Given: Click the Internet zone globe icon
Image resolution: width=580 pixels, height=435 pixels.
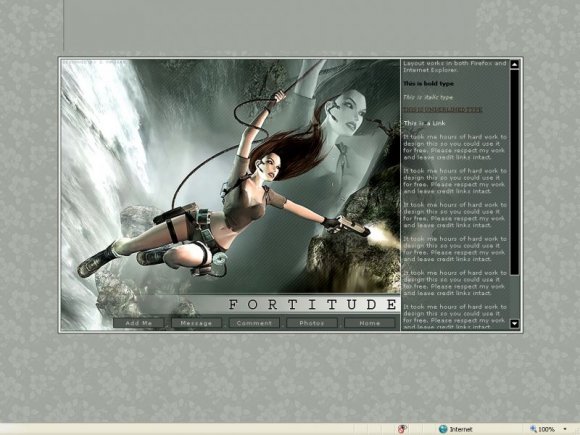Looking at the screenshot, I should click(x=443, y=429).
